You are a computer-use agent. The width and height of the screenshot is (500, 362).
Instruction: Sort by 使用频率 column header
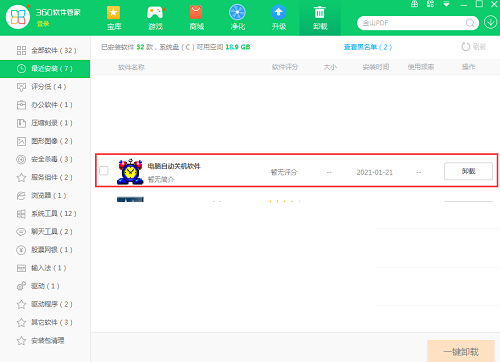pos(421,67)
